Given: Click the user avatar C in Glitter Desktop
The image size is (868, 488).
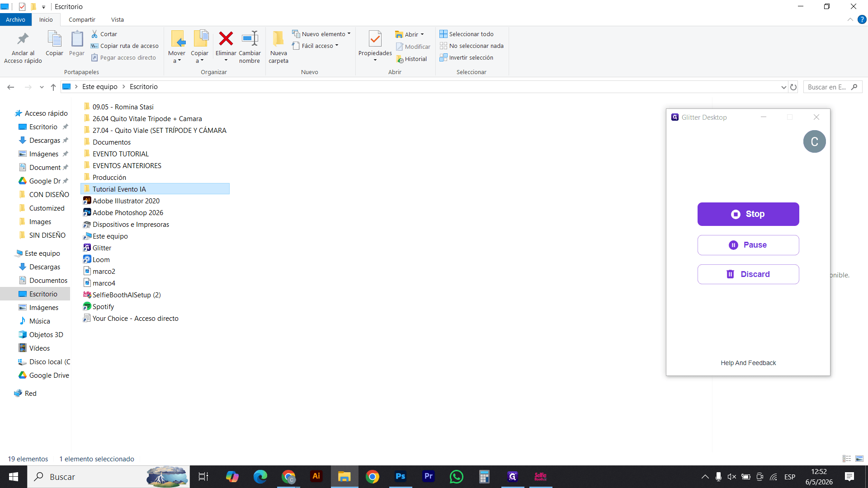Looking at the screenshot, I should tap(814, 141).
